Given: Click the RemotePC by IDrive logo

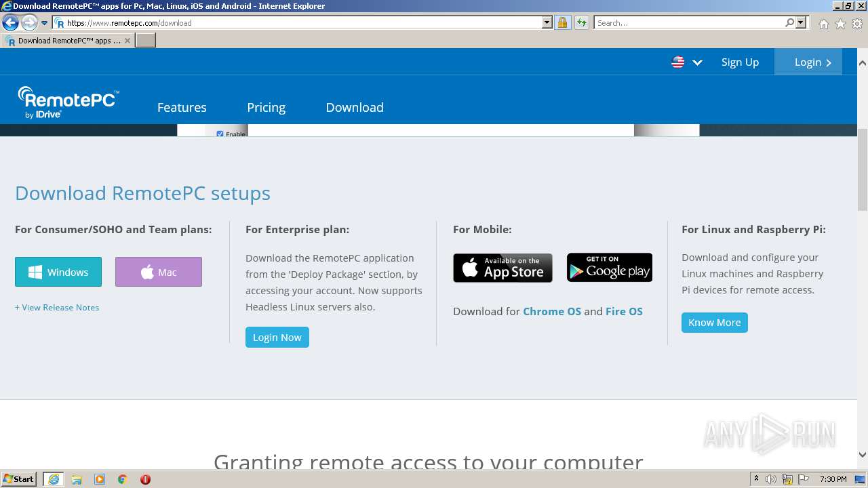Looking at the screenshot, I should click(68, 102).
